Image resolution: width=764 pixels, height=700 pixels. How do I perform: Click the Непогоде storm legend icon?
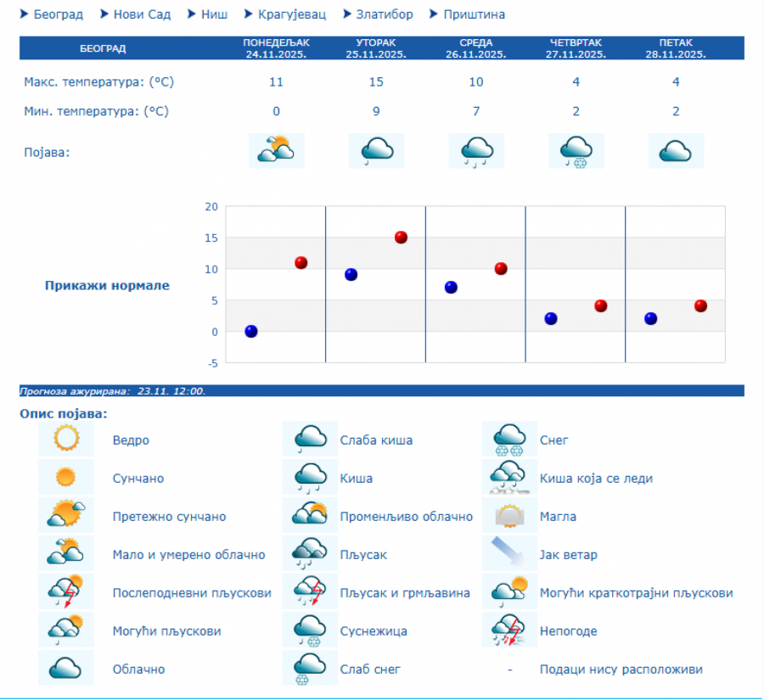509,630
